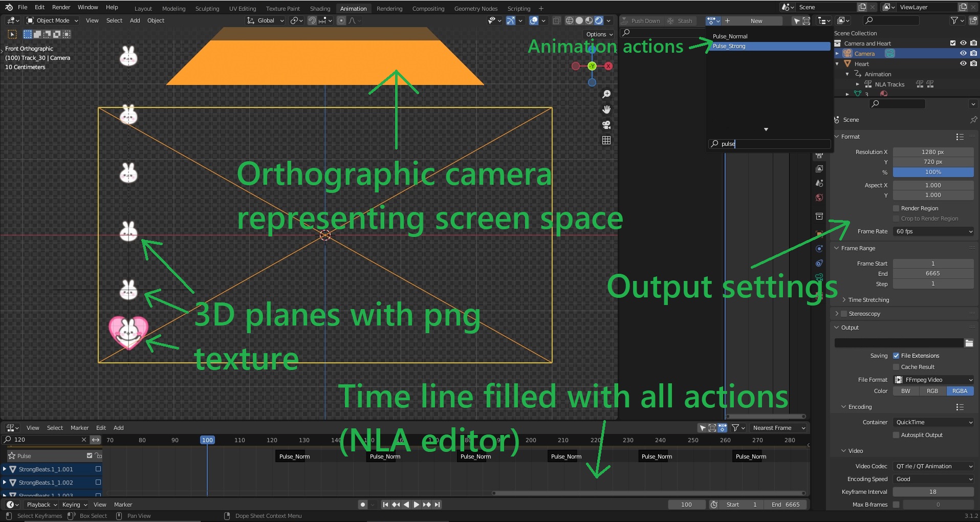
Task: Expand StrongBeats.1_1.002 channel
Action: coord(5,482)
